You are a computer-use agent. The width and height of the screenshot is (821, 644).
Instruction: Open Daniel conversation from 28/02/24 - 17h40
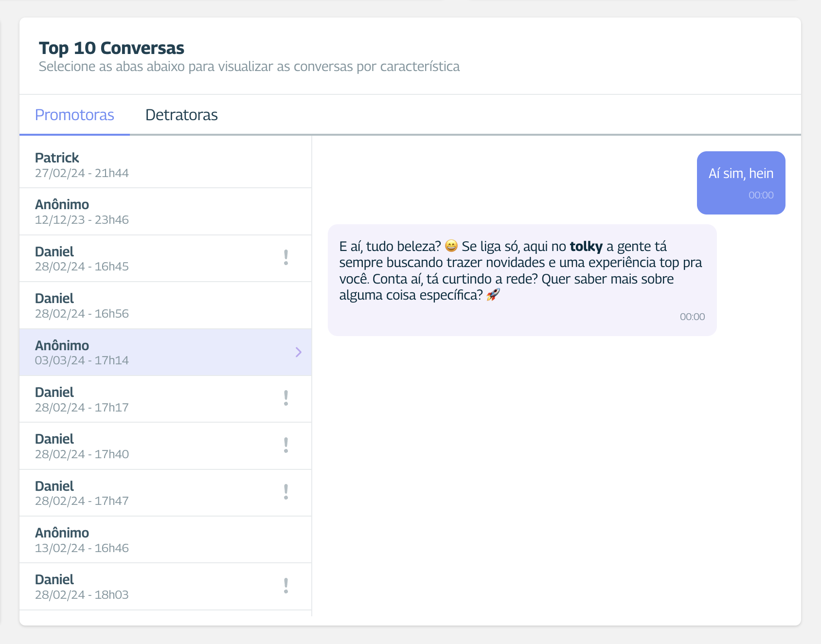(x=165, y=446)
